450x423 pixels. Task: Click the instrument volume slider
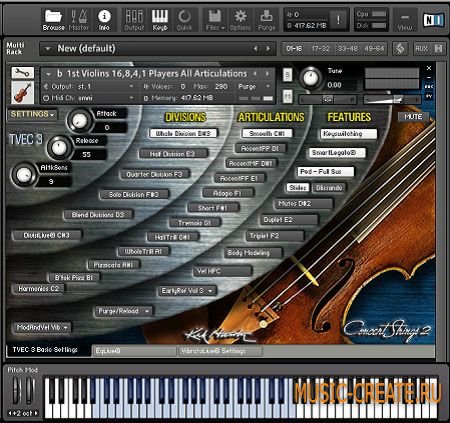tap(392, 99)
